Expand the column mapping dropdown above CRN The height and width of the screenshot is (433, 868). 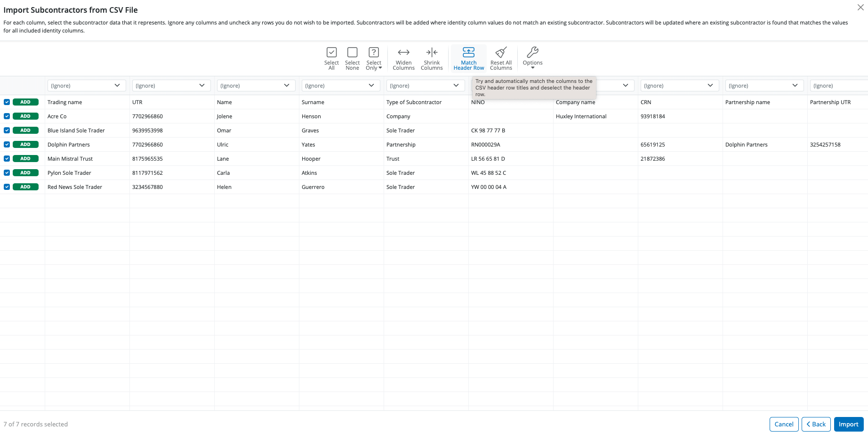680,86
